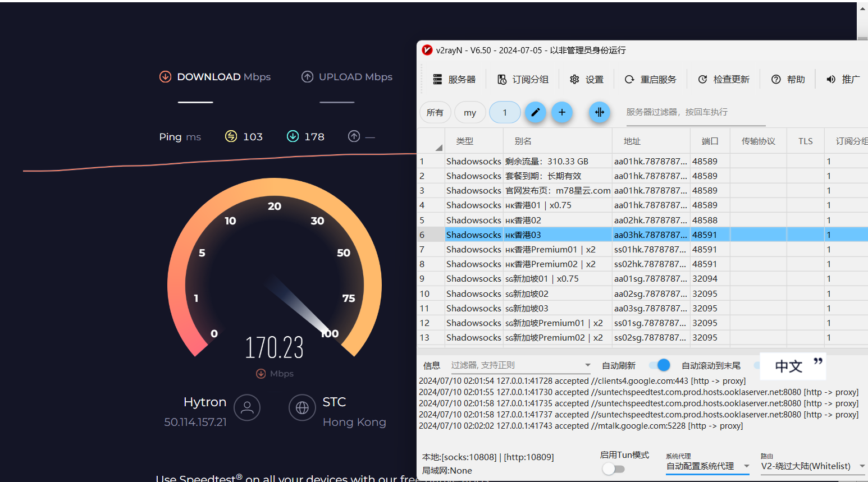Toggle the 自动刷新 auto refresh switch
Screen dimensions: 868x482
tap(660, 365)
